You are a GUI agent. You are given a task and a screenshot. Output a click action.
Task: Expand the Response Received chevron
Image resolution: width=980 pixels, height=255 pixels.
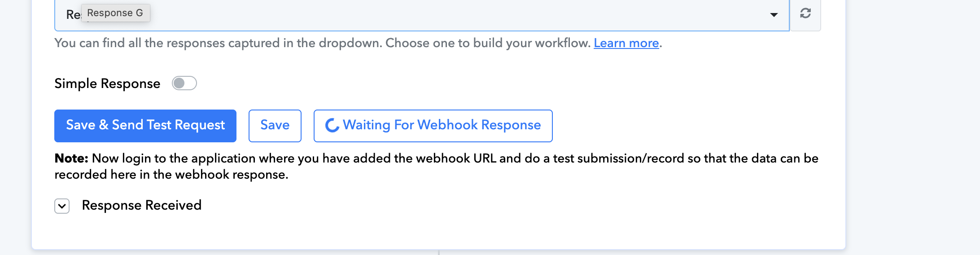[62, 206]
